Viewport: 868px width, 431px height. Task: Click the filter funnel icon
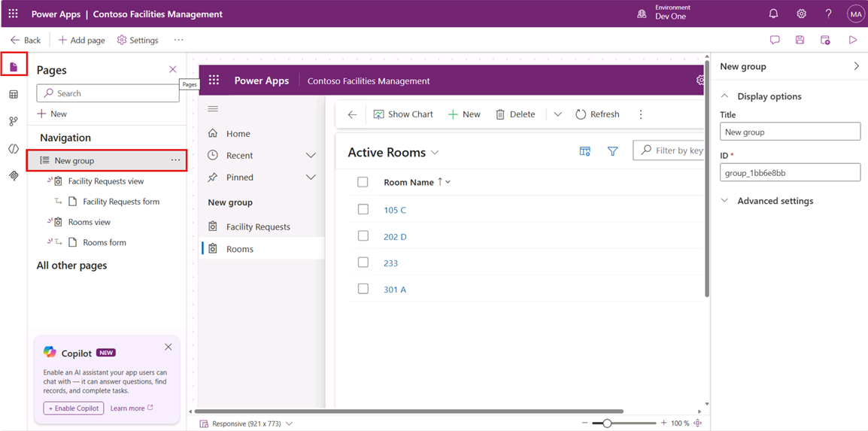click(612, 151)
